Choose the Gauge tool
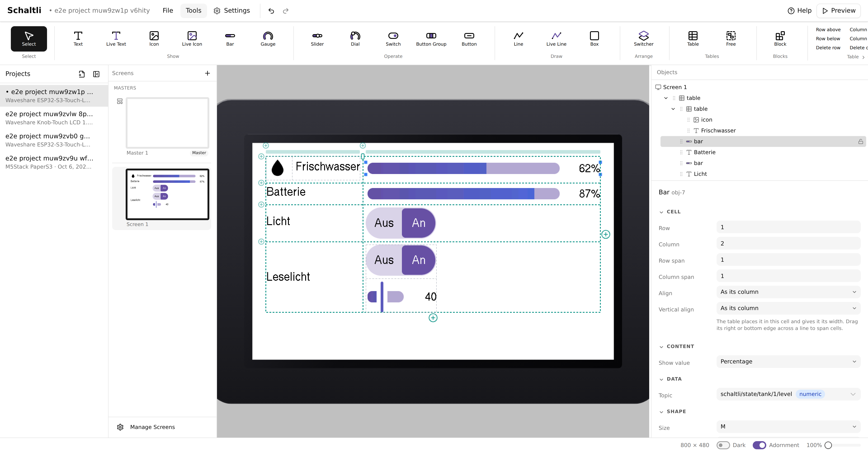Viewport: 868px width, 452px height. click(x=268, y=39)
